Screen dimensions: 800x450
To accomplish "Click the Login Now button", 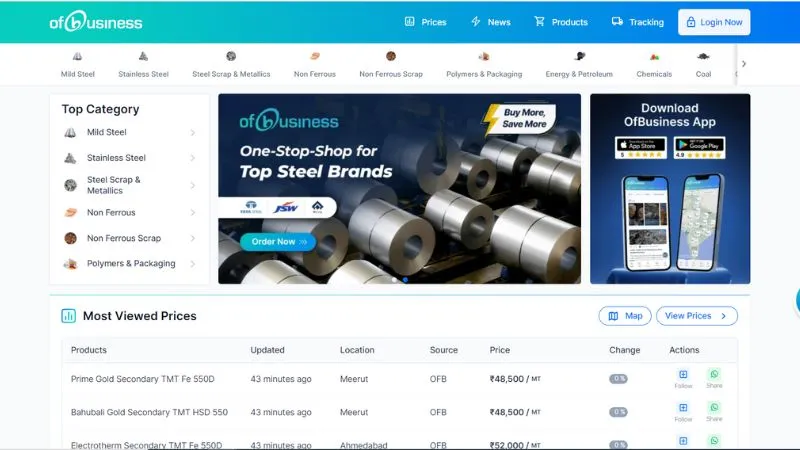I will (714, 22).
